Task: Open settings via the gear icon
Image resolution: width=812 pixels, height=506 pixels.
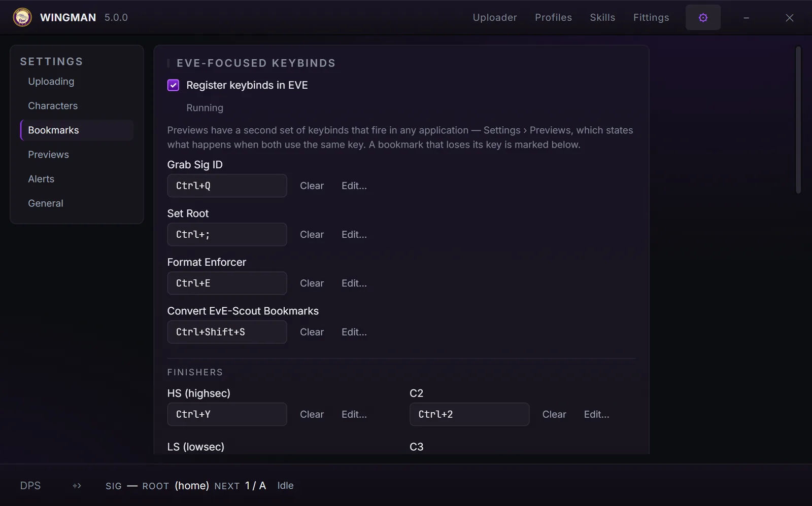Action: [x=703, y=18]
